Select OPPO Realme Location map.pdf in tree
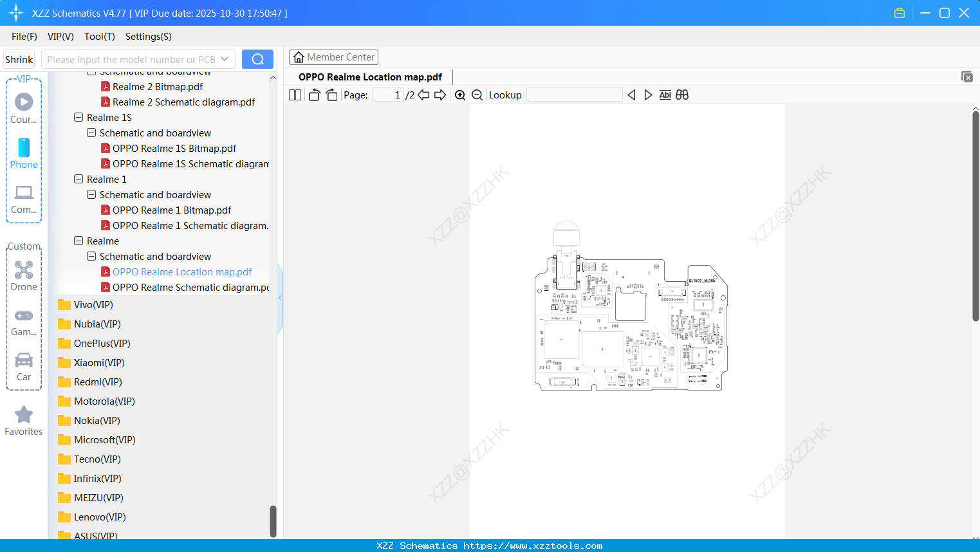This screenshot has height=552, width=980. point(176,272)
